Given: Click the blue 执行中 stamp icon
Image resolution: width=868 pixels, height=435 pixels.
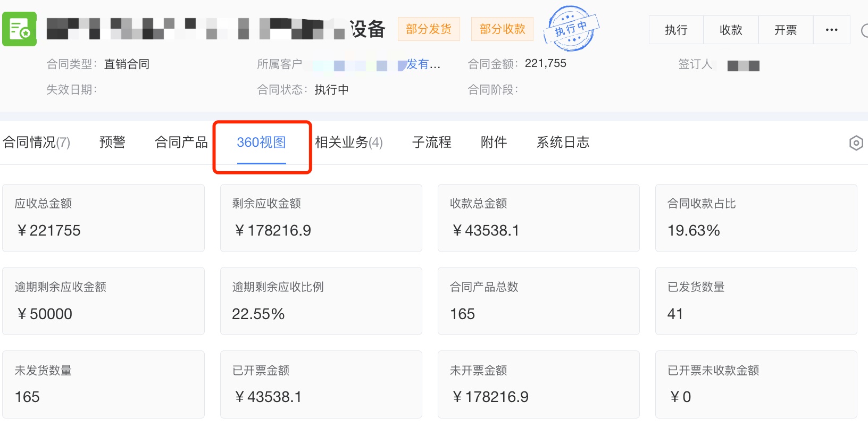Looking at the screenshot, I should pyautogui.click(x=571, y=29).
